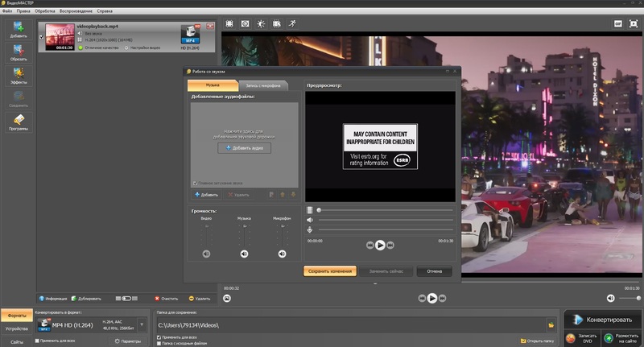Viewport: 644px width, 347px height.
Task: Enable Папка с исходным файлом checkbox
Action: pos(159,343)
